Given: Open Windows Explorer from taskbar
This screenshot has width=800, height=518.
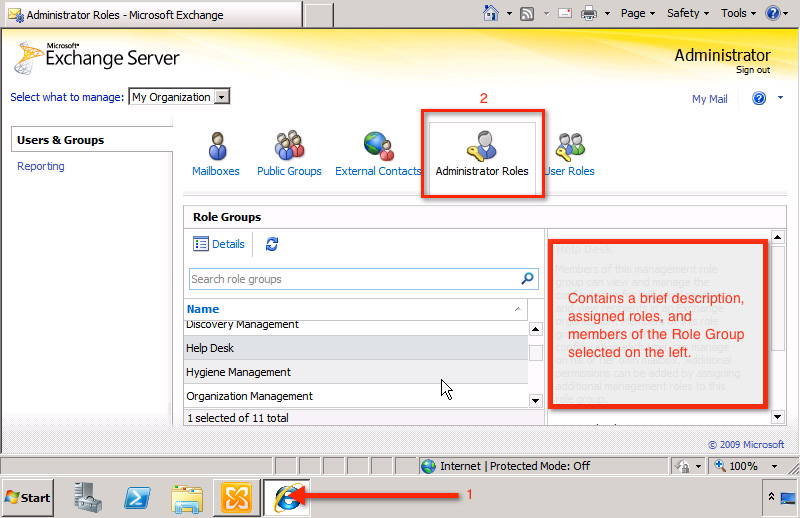Looking at the screenshot, I should click(187, 498).
